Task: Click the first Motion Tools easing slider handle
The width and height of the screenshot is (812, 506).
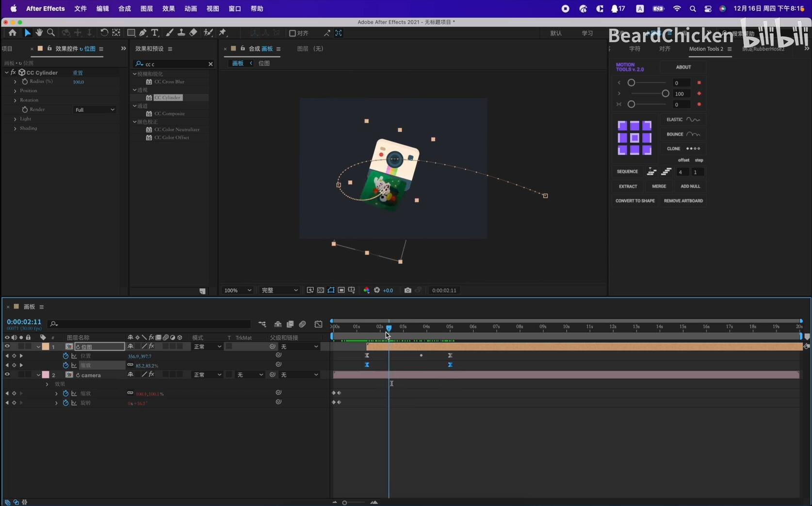Action: click(x=631, y=83)
